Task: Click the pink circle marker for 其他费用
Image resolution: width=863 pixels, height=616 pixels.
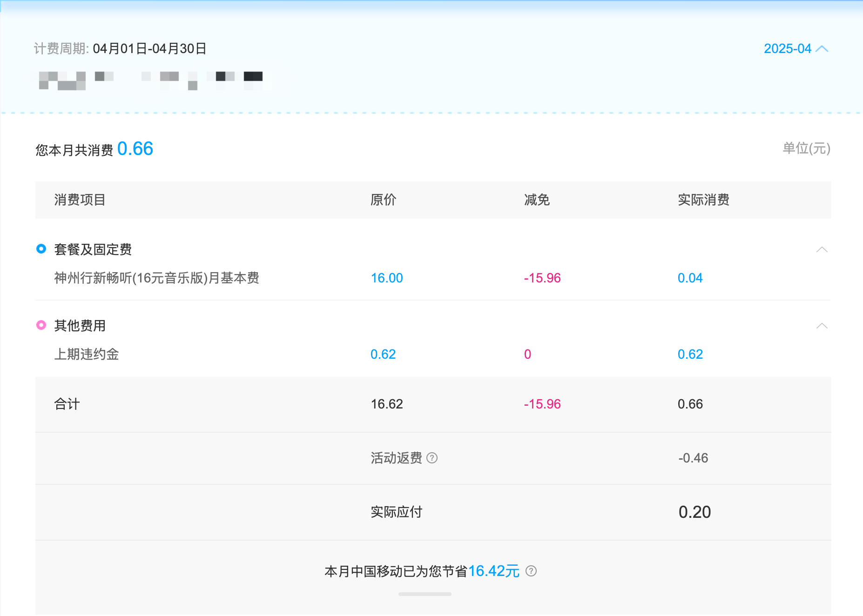Action: point(41,325)
